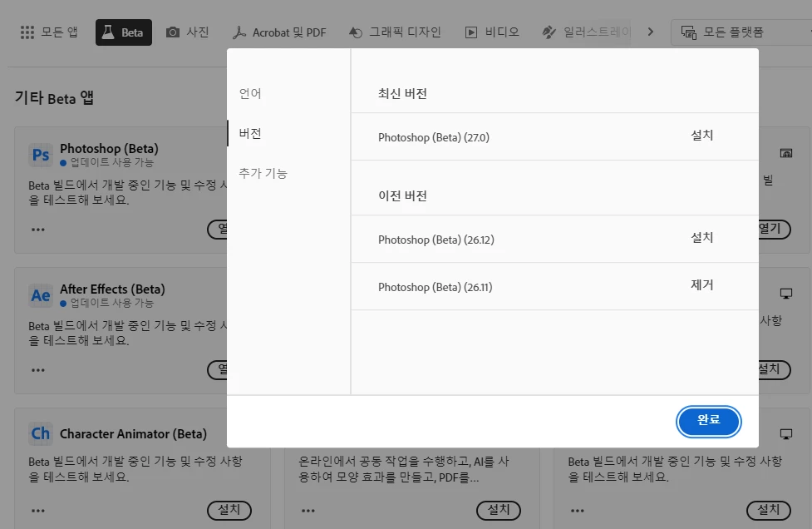Click the 기타 Beta 앱 heading
The height and width of the screenshot is (529, 812).
(54, 98)
